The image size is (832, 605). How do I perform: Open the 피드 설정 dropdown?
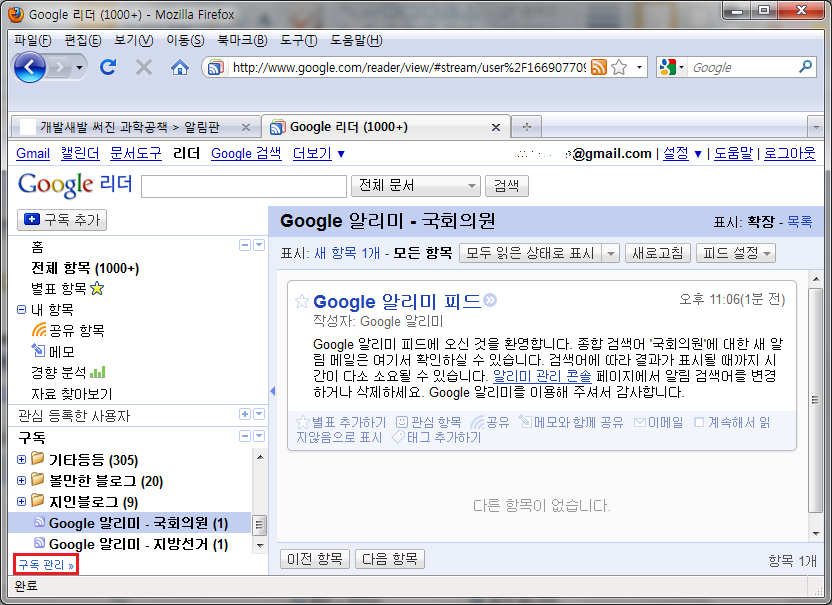(x=736, y=253)
